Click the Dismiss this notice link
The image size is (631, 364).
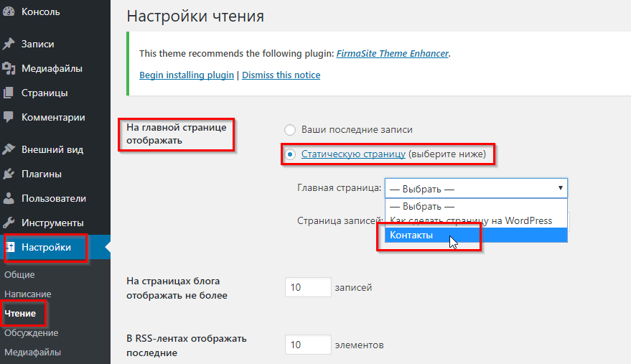281,75
